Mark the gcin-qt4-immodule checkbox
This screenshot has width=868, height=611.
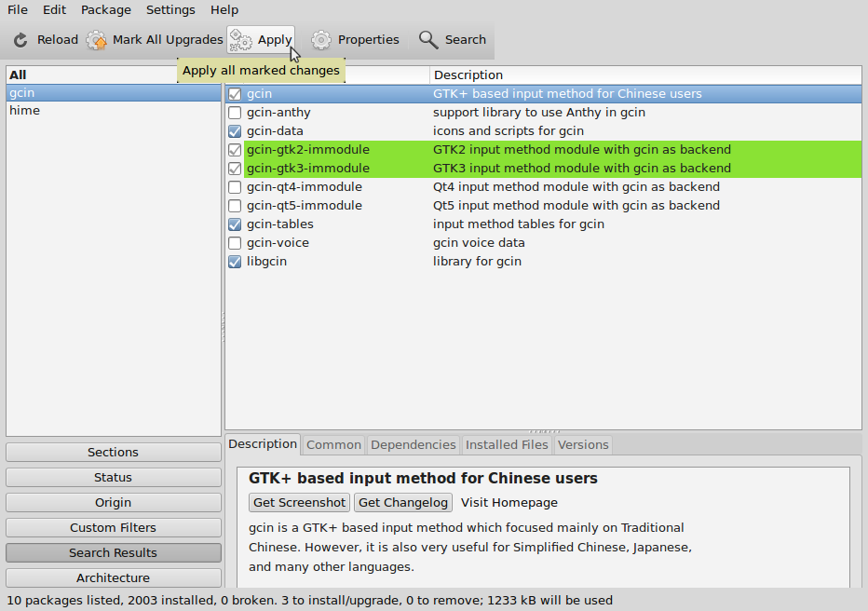click(x=235, y=187)
